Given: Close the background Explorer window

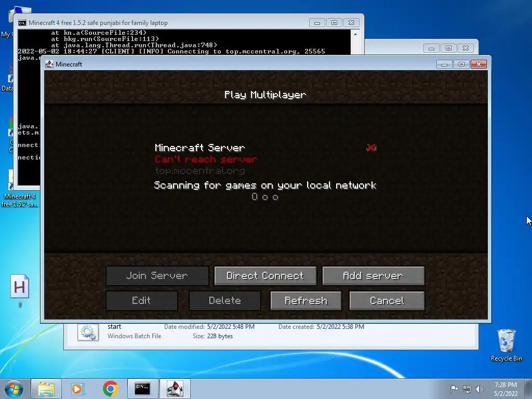Looking at the screenshot, I should (466, 48).
